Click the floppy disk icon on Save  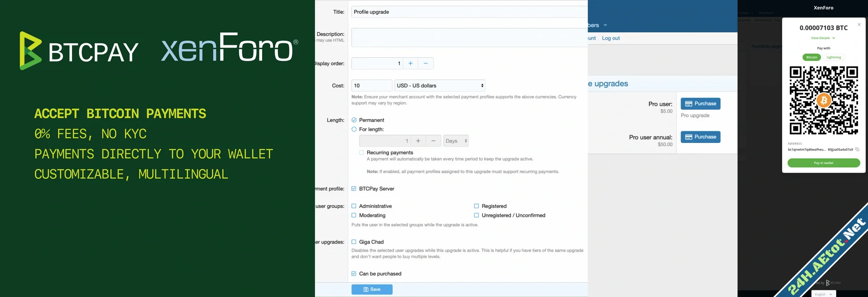click(366, 289)
